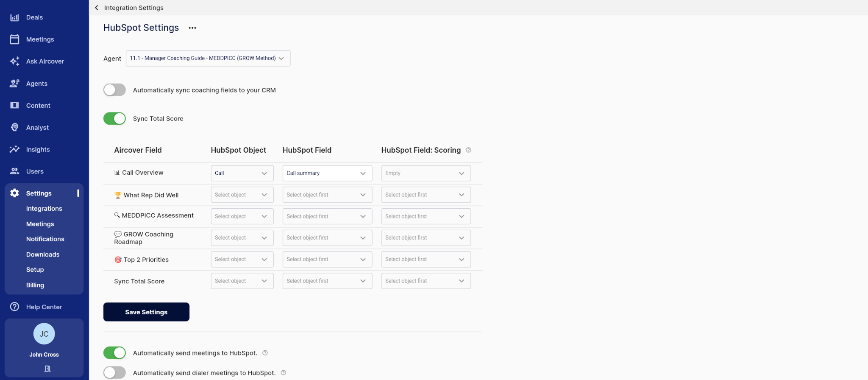The width and height of the screenshot is (868, 380).
Task: Click the Content library icon
Action: pos(14,105)
